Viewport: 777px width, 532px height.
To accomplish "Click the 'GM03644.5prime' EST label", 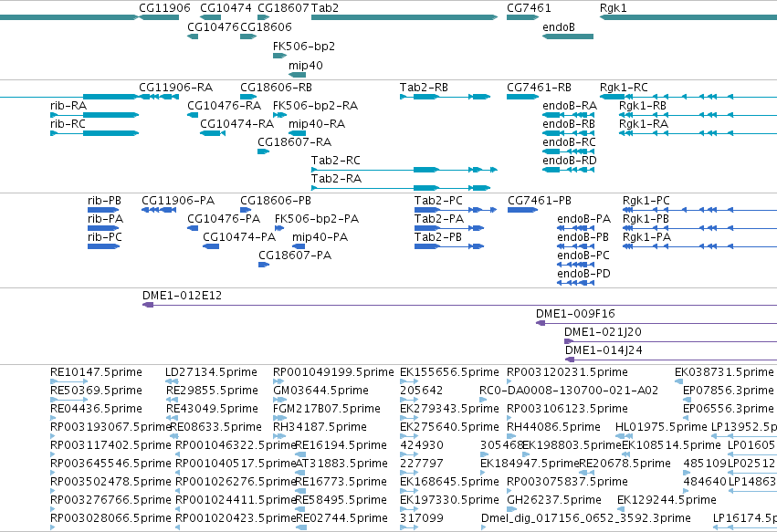I will [320, 391].
